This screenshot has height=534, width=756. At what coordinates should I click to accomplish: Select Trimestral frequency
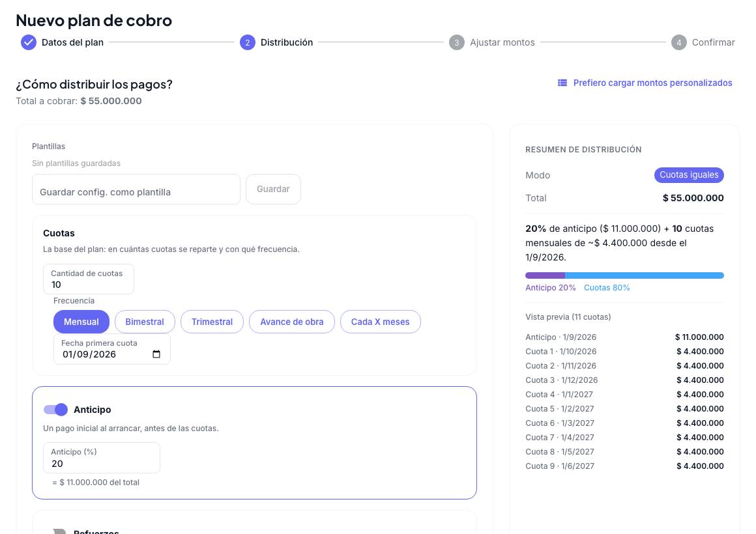[212, 322]
